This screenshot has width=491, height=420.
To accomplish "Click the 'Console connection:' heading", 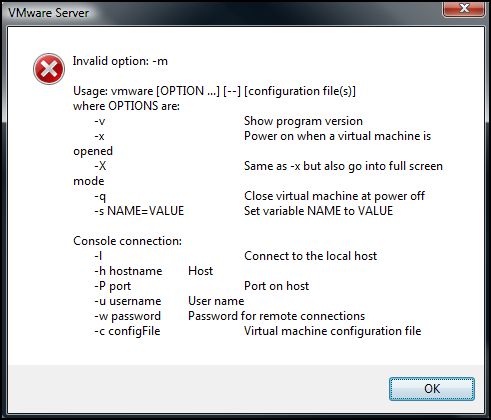I will pyautogui.click(x=128, y=241).
